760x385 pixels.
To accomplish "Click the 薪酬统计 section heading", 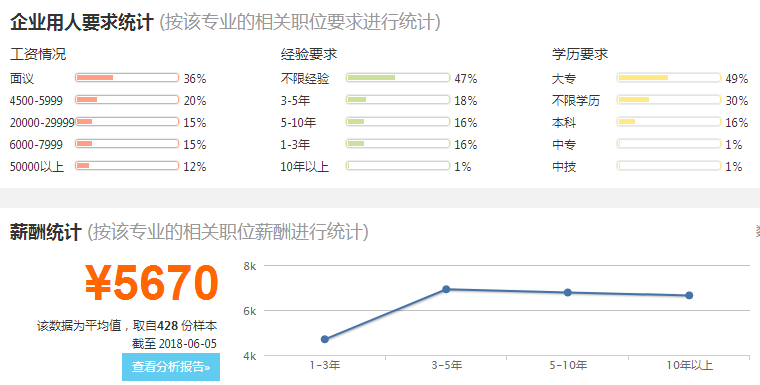I will [46, 232].
